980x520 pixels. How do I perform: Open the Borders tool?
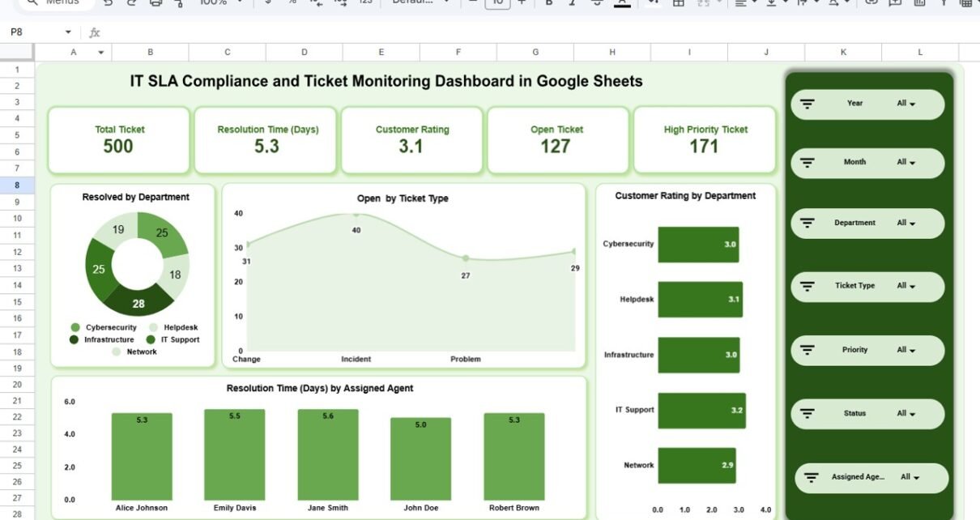(679, 3)
